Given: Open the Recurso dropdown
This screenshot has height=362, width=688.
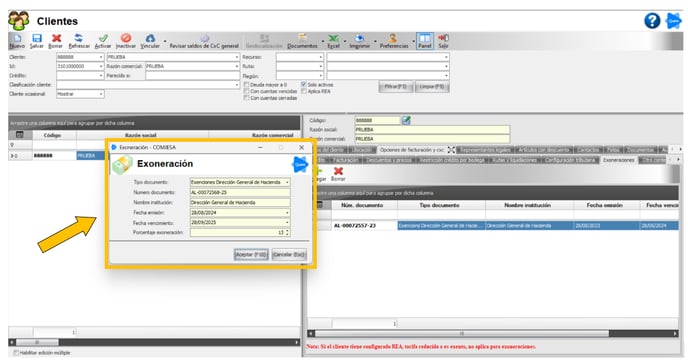Looking at the screenshot, I should pyautogui.click(x=321, y=57).
